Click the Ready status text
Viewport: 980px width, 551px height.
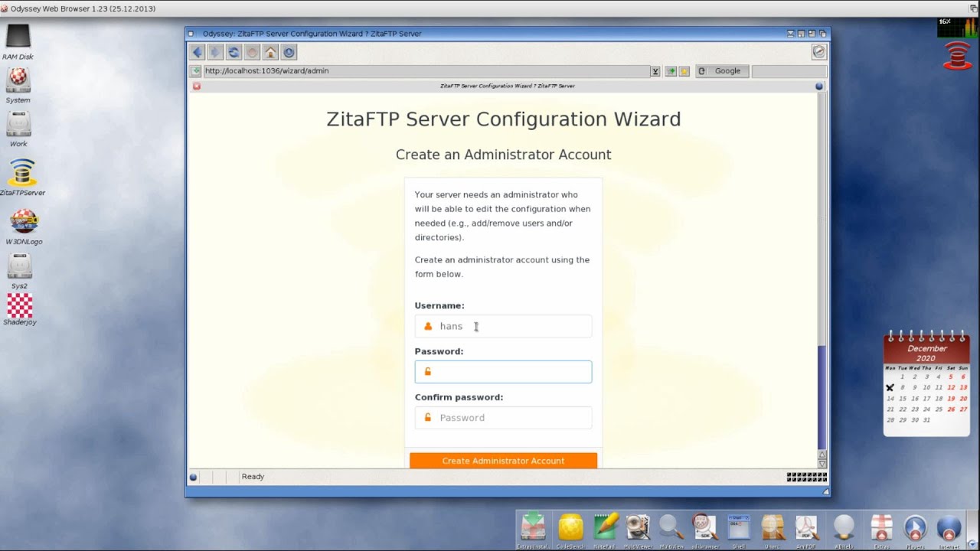(253, 477)
